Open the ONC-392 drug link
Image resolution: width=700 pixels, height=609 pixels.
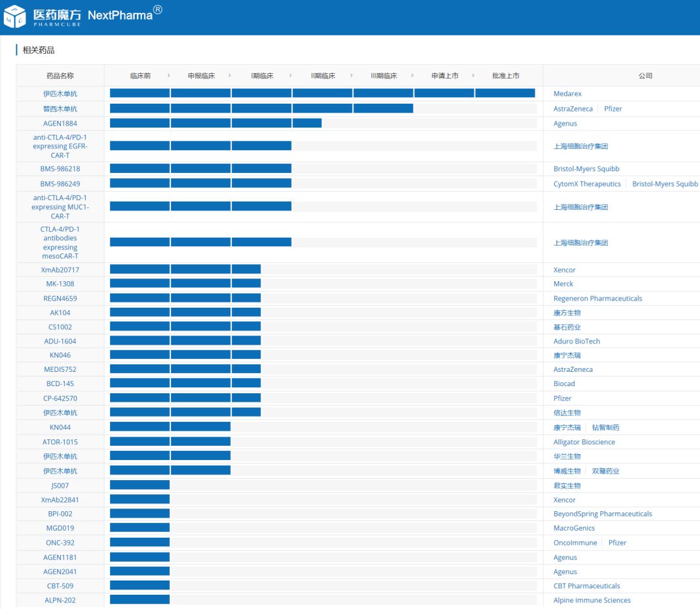pos(60,543)
